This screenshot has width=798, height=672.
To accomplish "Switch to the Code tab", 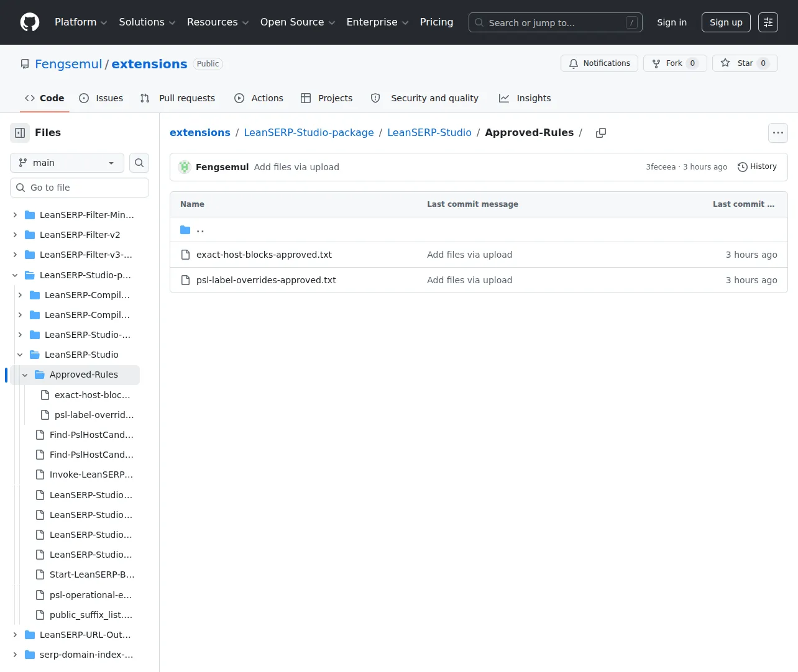I will (45, 98).
